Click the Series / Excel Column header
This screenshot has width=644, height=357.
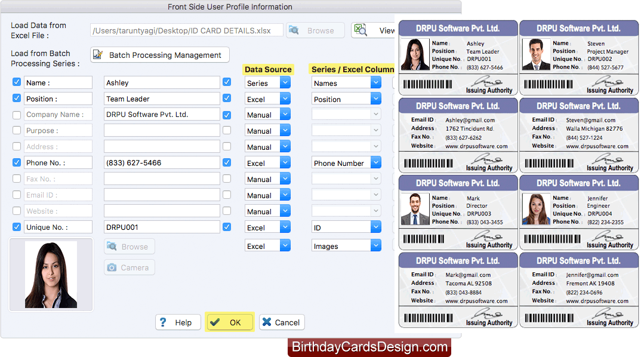(x=352, y=69)
